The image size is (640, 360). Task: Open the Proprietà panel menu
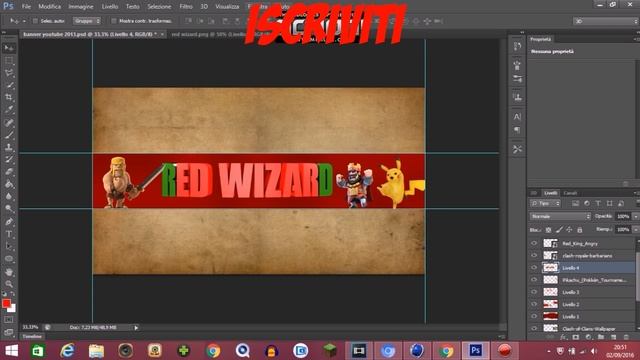(x=636, y=39)
